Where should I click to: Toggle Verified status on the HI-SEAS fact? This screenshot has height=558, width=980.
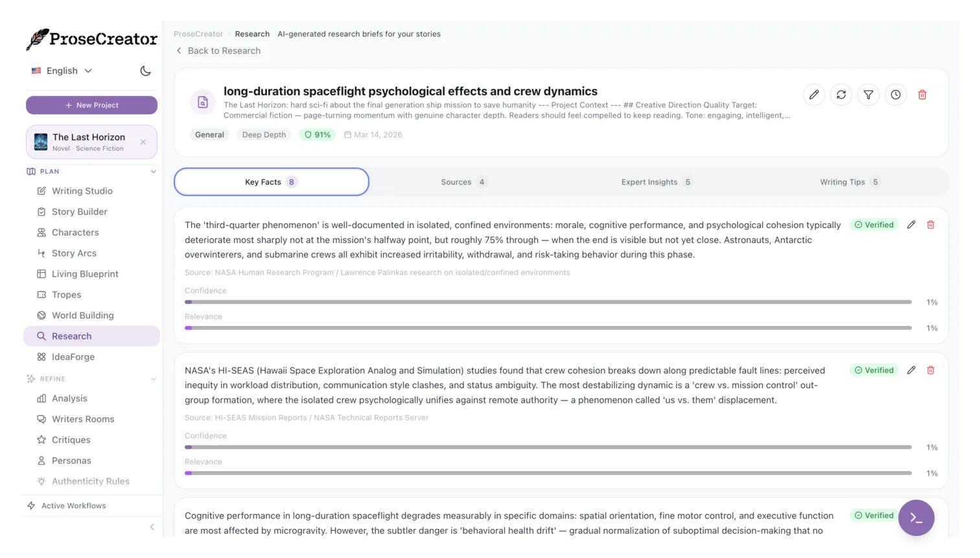[x=874, y=370]
